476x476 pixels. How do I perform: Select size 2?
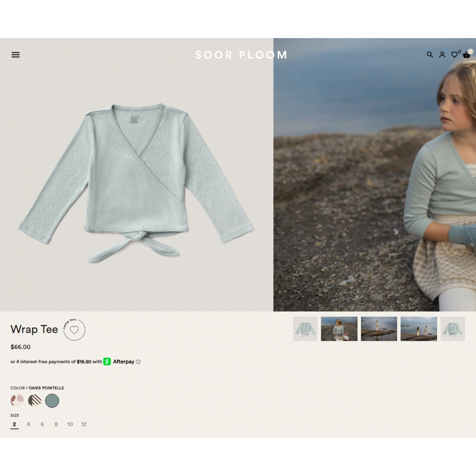tap(14, 424)
